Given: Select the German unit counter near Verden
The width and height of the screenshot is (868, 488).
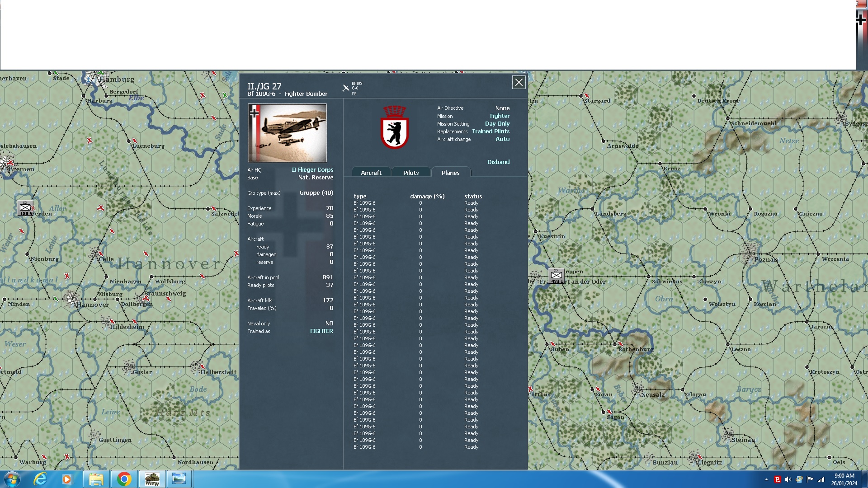Looking at the screenshot, I should click(x=26, y=208).
